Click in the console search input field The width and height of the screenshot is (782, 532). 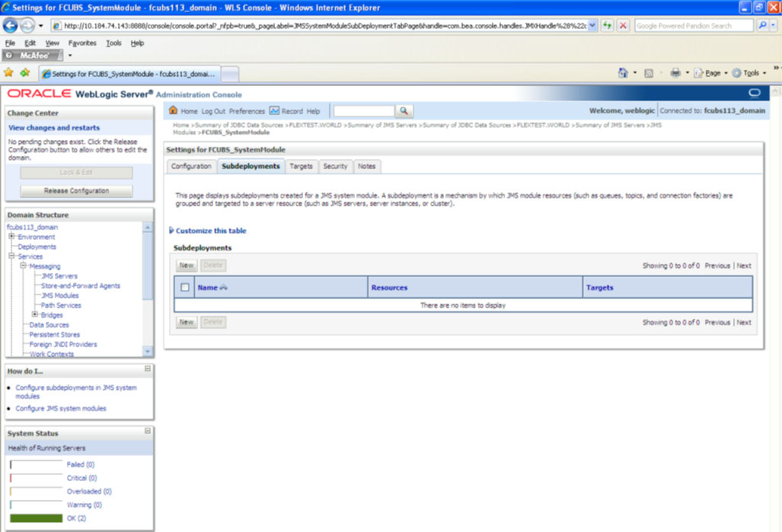coord(364,110)
